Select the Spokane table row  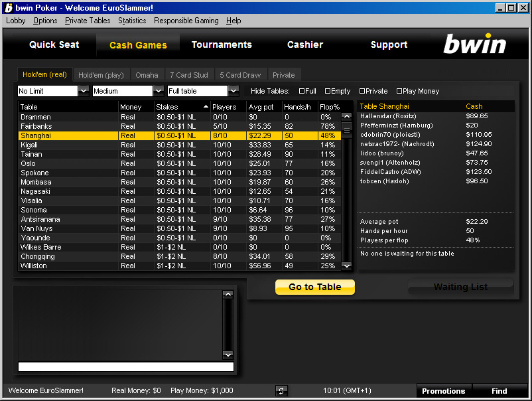click(180, 173)
